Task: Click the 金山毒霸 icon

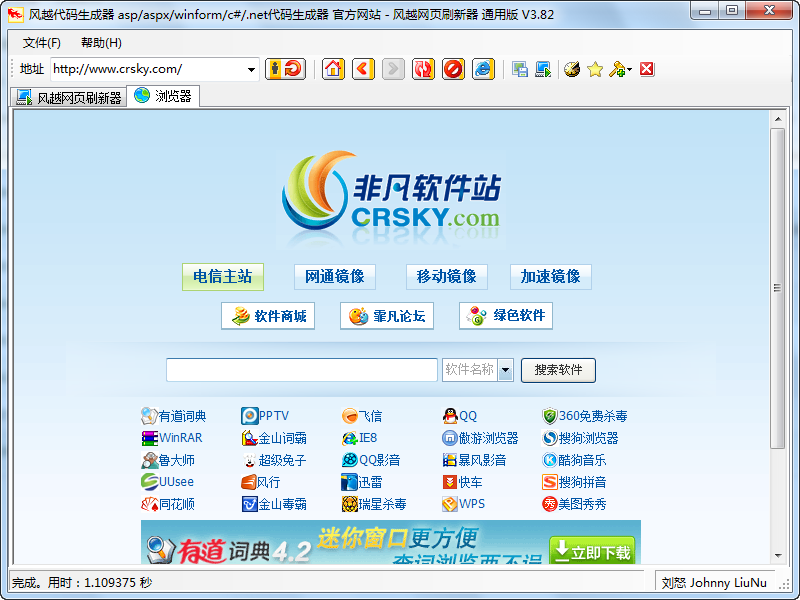Action: pos(249,504)
